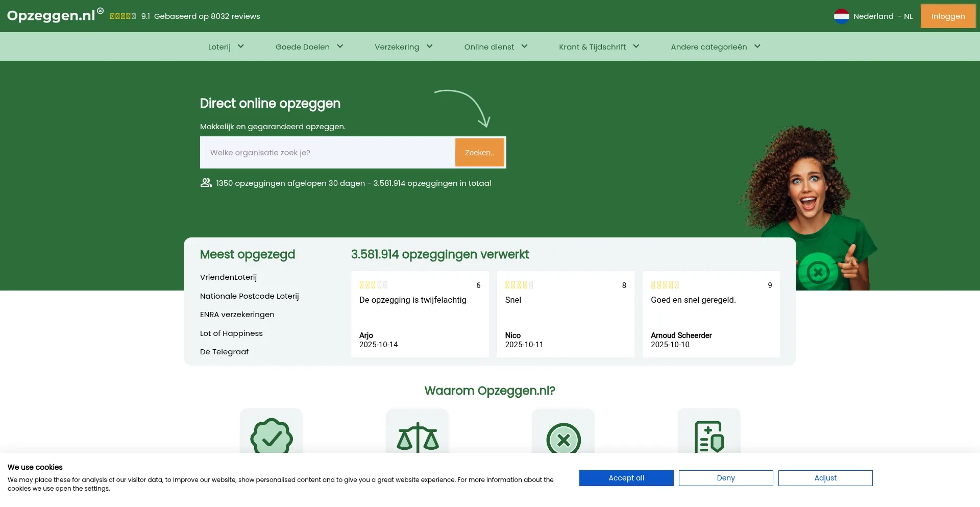980x507 pixels.
Task: Click the circled X cancel icon
Action: pyautogui.click(x=563, y=439)
